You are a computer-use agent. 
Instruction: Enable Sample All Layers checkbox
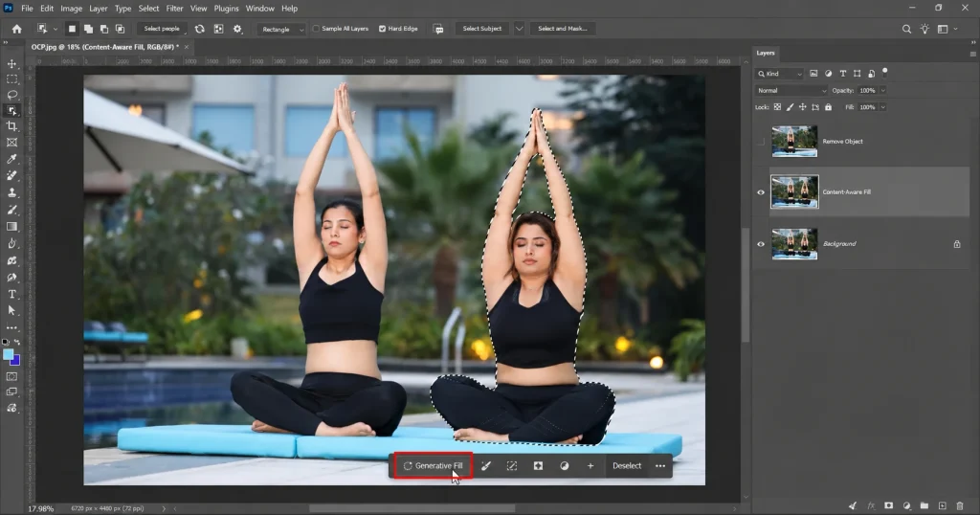coord(316,29)
